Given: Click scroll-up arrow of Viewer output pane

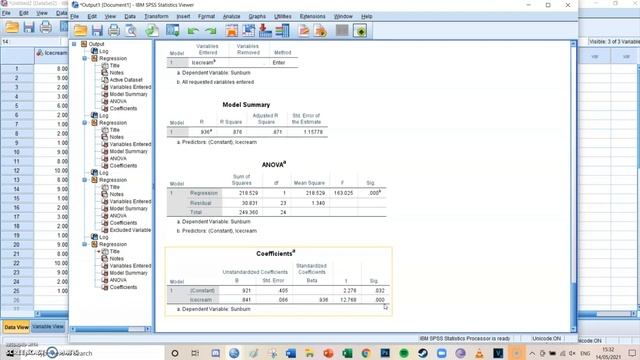Looking at the screenshot, I should (573, 43).
